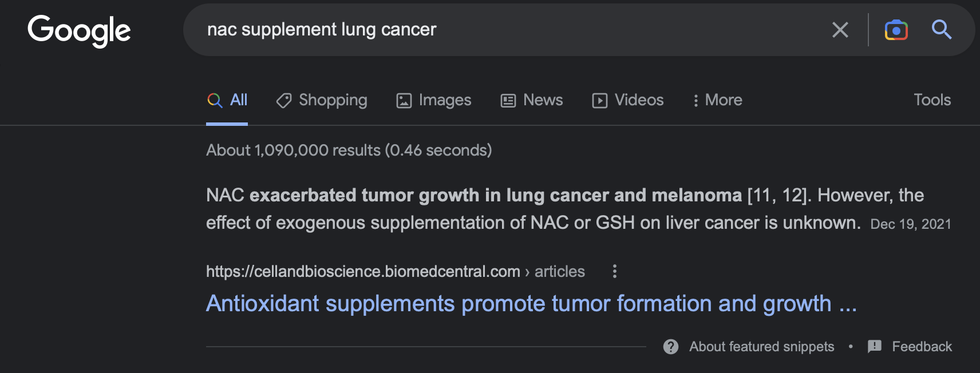The width and height of the screenshot is (980, 373).
Task: Select the News tab
Action: pyautogui.click(x=532, y=100)
